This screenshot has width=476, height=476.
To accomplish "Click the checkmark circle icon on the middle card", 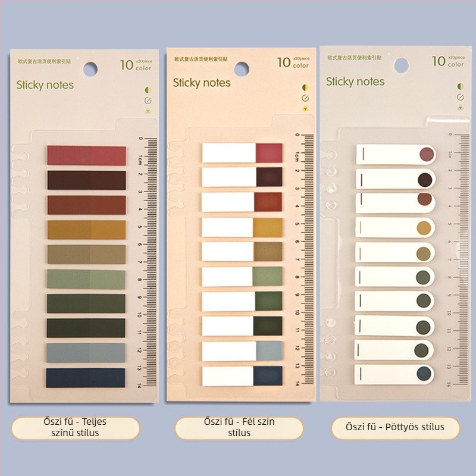I will tap(305, 98).
